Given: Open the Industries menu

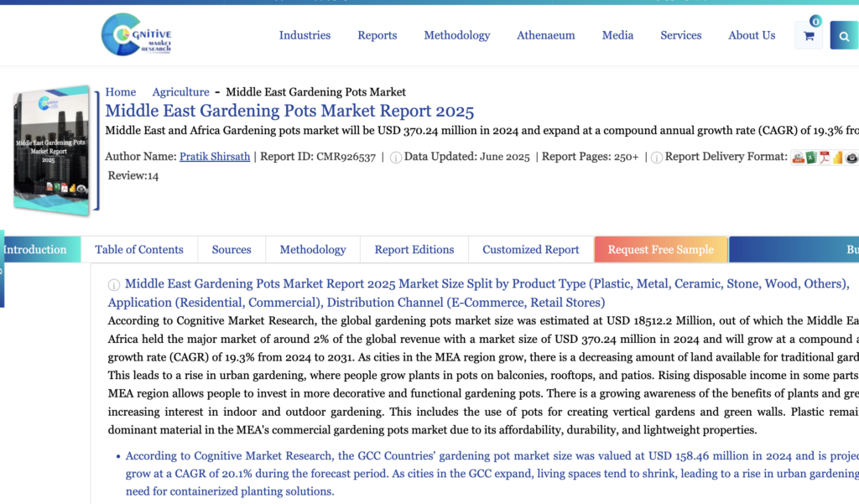Looking at the screenshot, I should coord(305,35).
